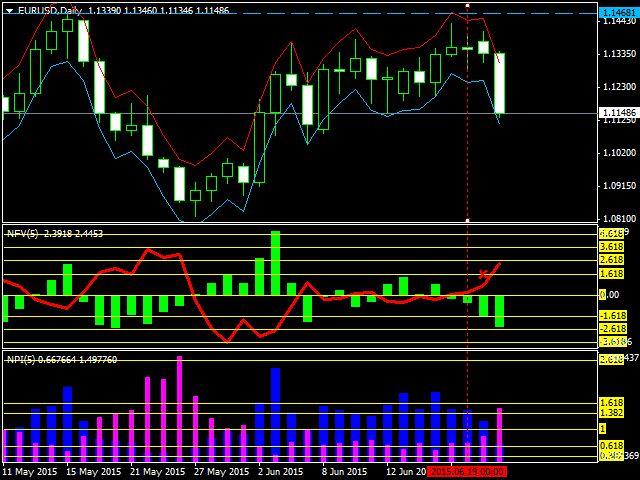Click the 1.382 level label in NPI panel
The height and width of the screenshot is (480, 640).
tap(611, 413)
